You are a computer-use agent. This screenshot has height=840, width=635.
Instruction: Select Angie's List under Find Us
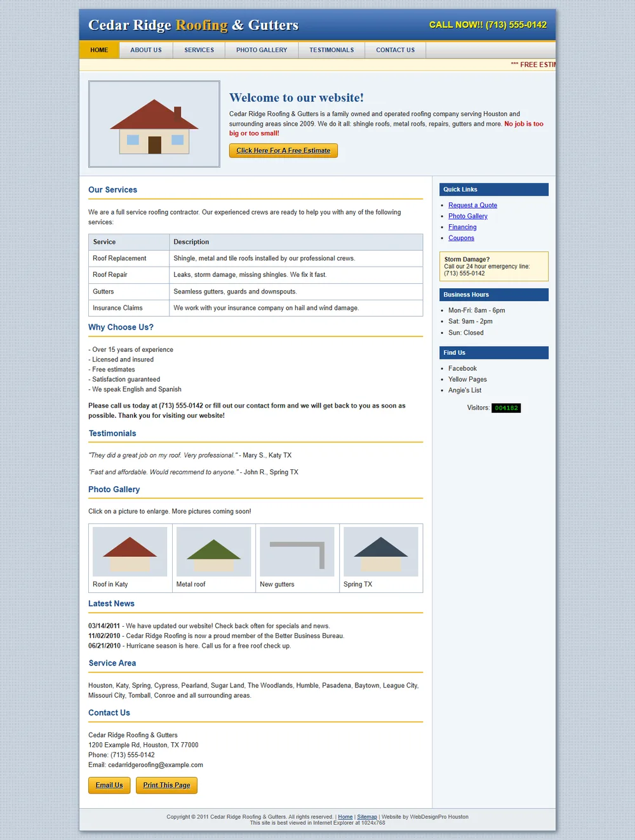(x=465, y=390)
